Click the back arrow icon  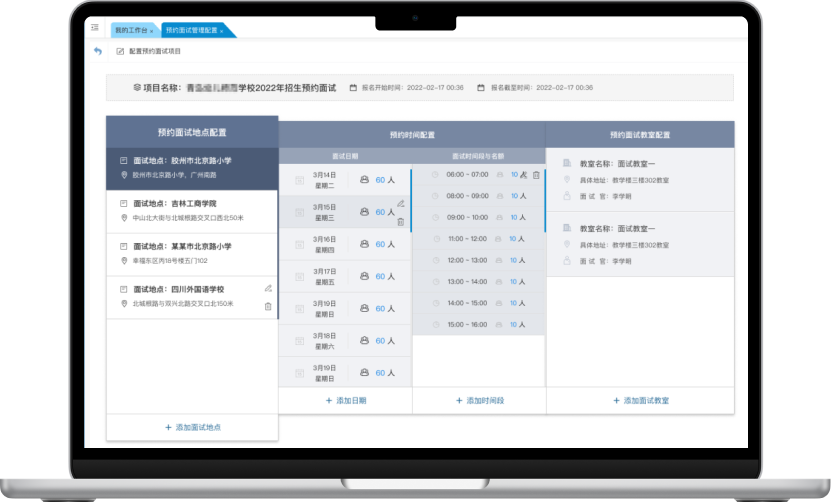click(x=97, y=51)
